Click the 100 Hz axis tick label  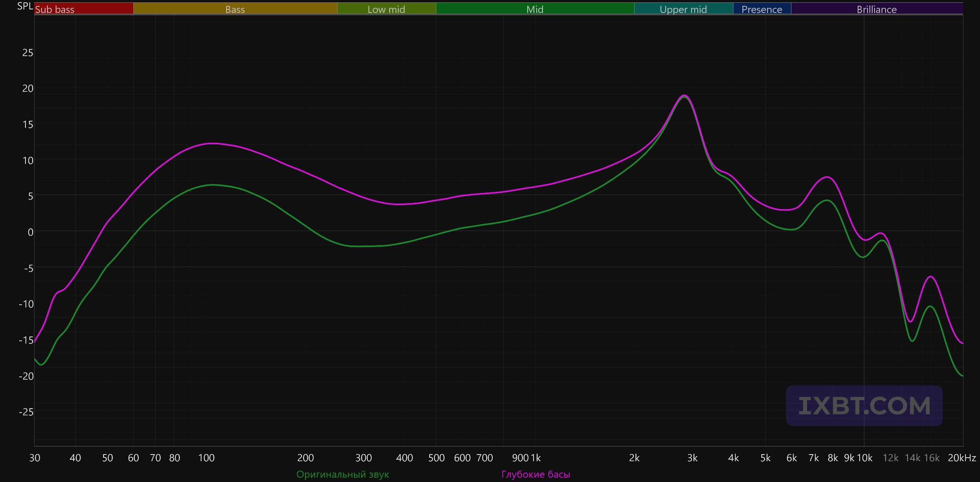click(206, 458)
